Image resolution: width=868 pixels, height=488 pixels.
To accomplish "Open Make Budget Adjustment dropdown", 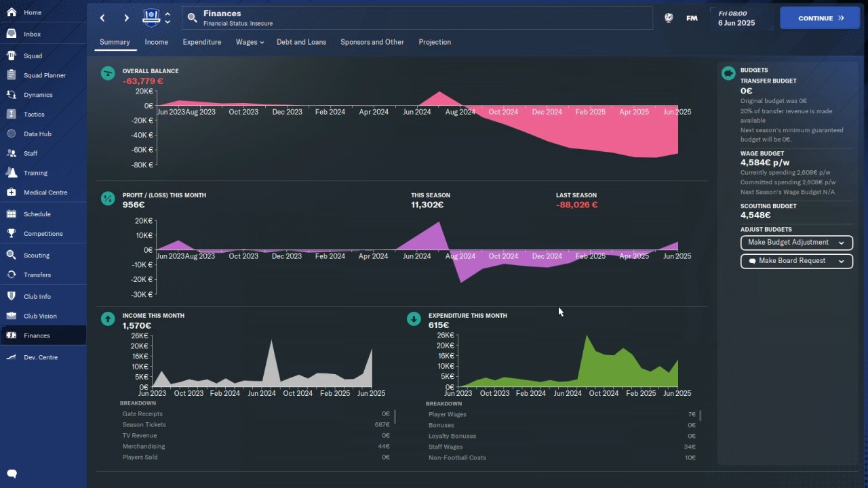I will pos(796,243).
